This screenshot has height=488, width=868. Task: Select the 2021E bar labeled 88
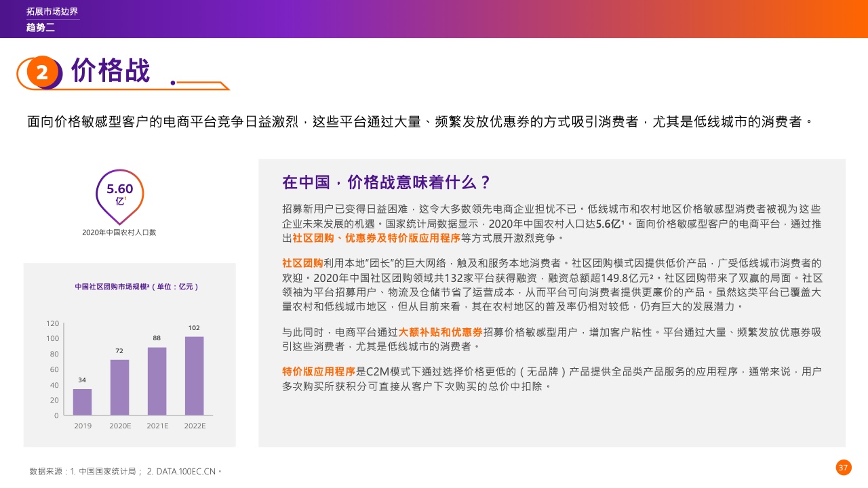[157, 381]
